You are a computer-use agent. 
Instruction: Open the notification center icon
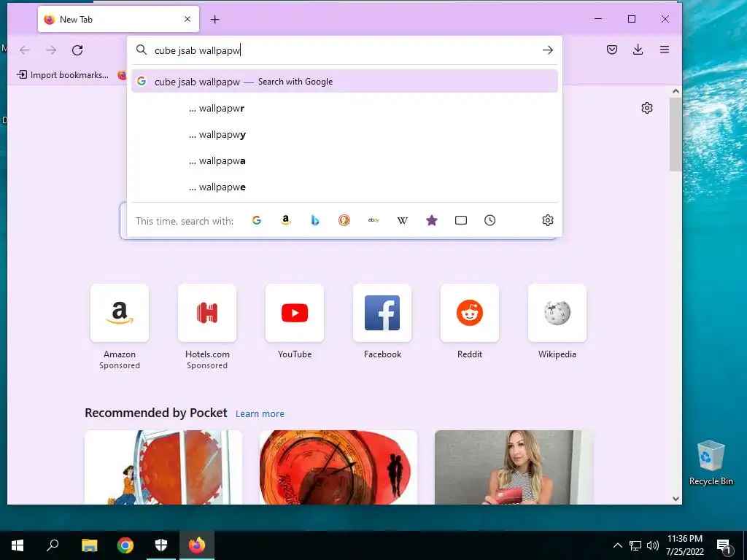click(x=724, y=545)
